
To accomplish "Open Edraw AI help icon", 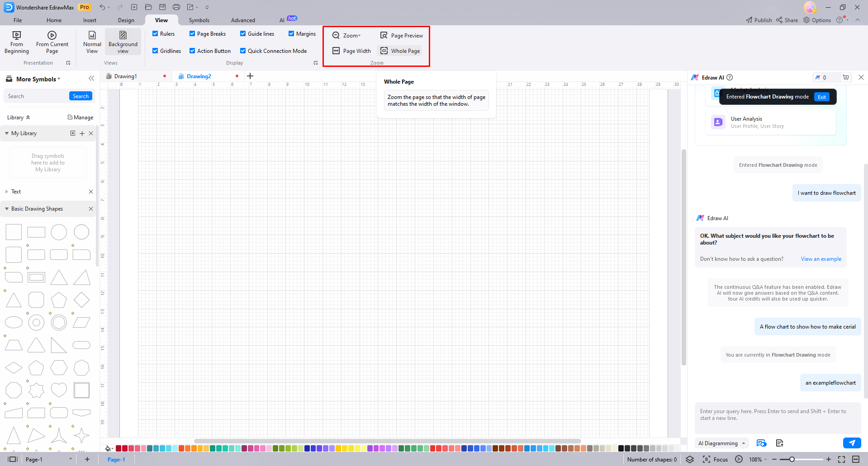I will [730, 77].
